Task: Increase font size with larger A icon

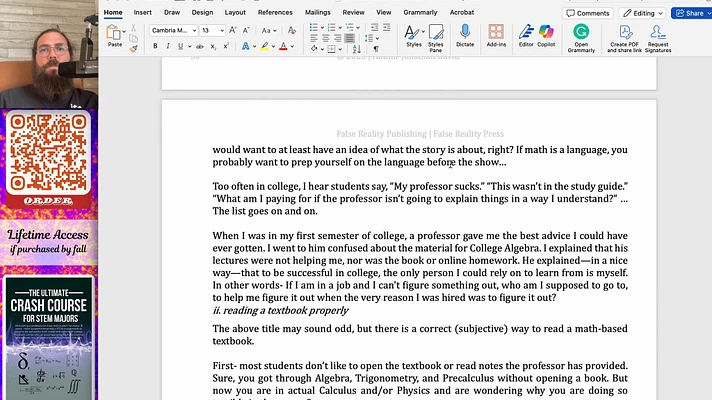Action: click(232, 30)
